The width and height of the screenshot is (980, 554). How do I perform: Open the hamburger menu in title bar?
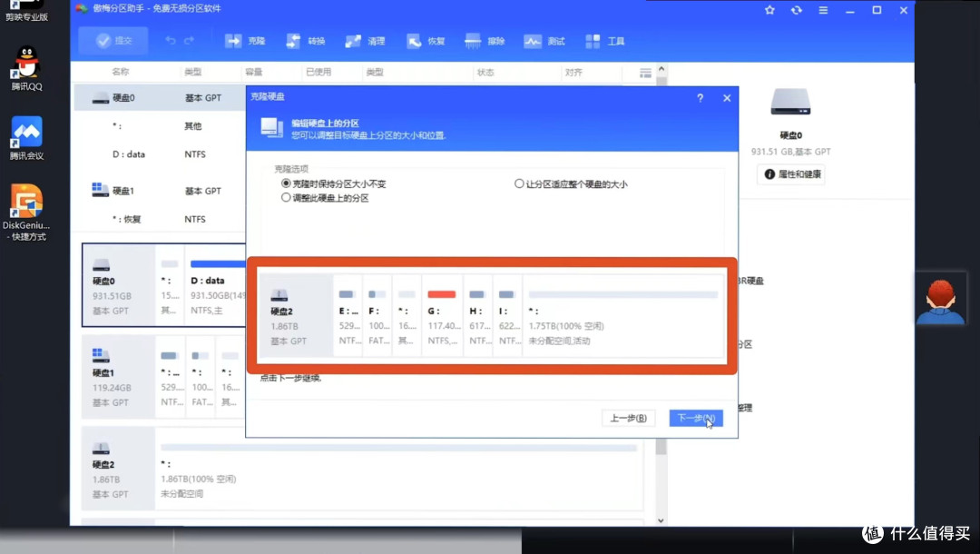823,10
